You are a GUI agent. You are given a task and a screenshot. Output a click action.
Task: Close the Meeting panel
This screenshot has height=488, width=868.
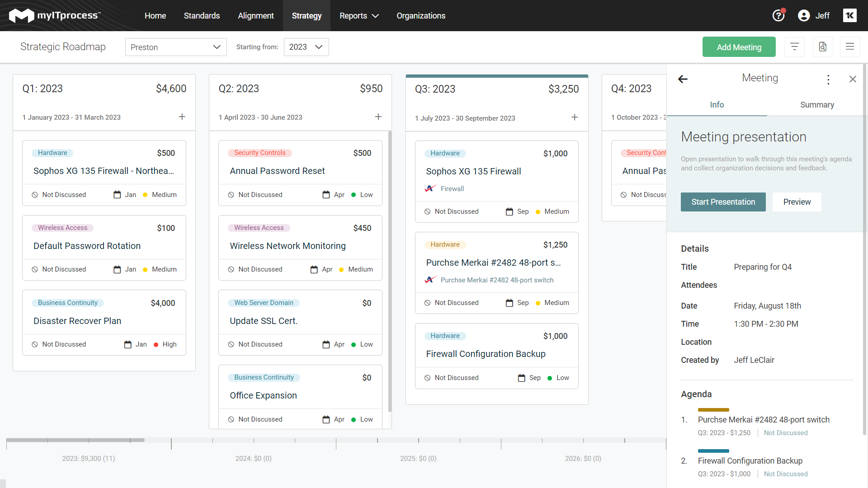853,79
